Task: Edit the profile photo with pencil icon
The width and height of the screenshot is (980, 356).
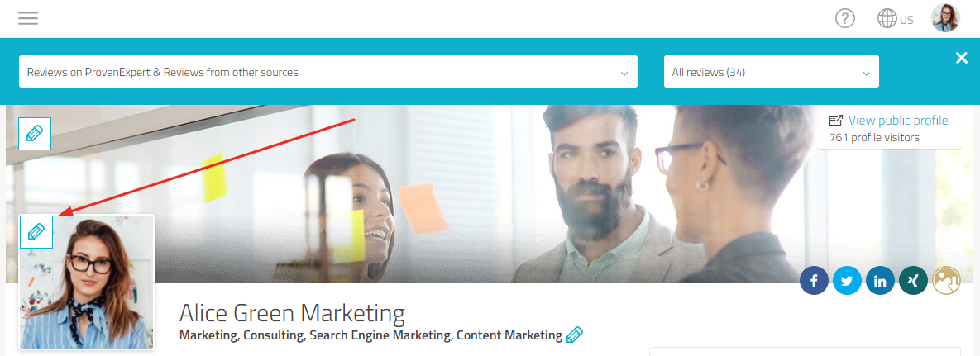Action: [x=36, y=232]
